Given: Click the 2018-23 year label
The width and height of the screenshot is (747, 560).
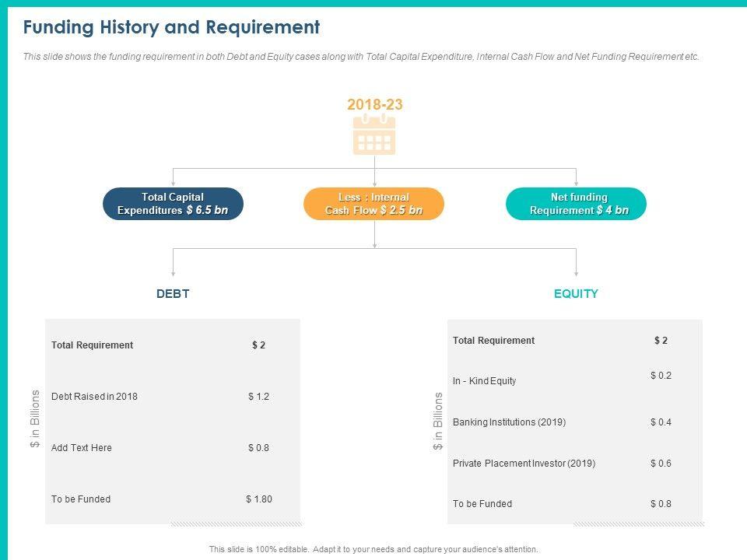Looking at the screenshot, I should (x=375, y=104).
